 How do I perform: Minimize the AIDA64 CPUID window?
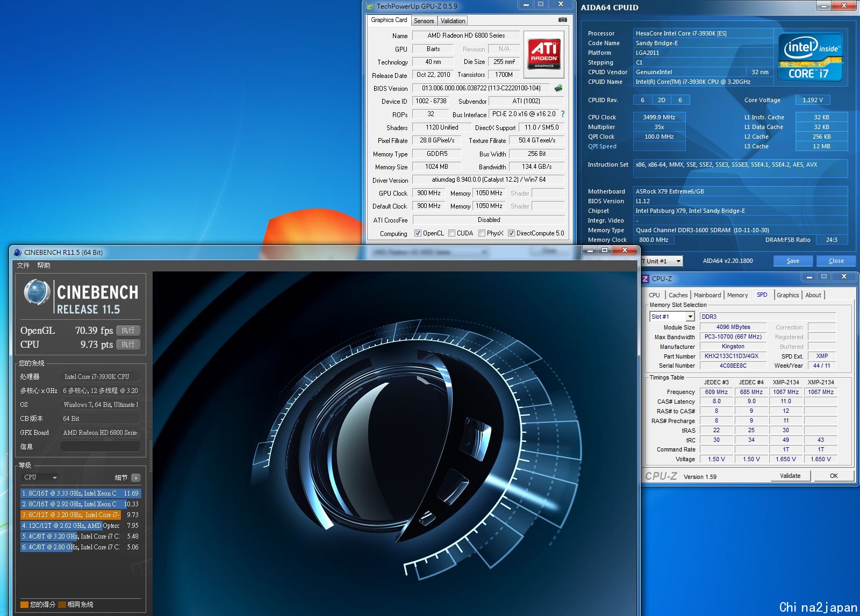tap(823, 6)
